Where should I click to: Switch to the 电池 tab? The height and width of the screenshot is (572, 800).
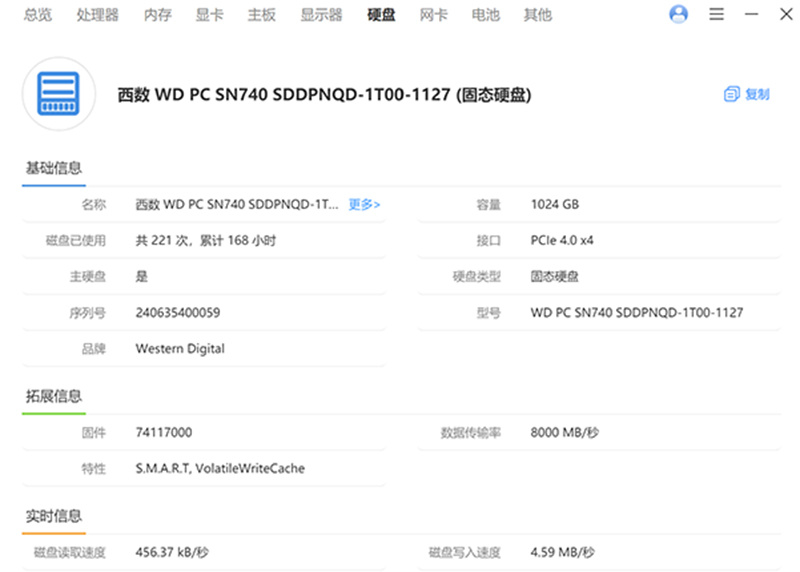click(x=486, y=15)
